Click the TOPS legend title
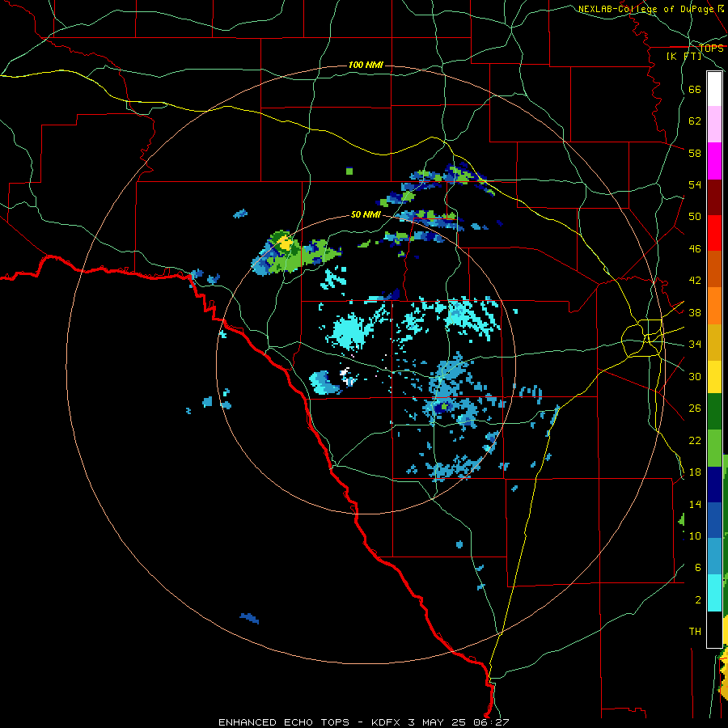Viewport: 728px width, 728px height. (711, 48)
